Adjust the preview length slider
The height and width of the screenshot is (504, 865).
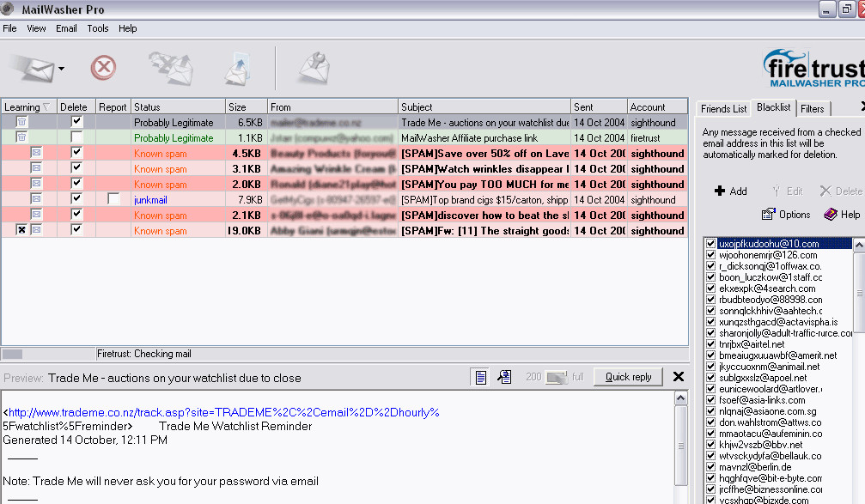click(x=556, y=377)
